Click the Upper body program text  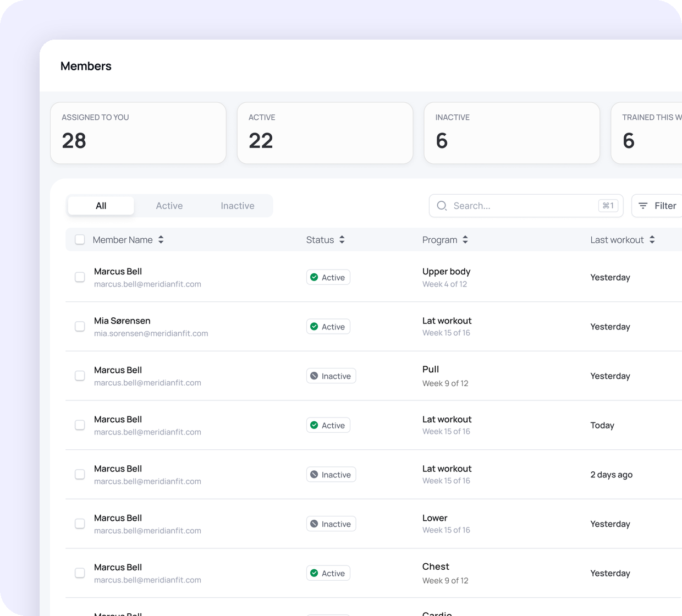point(447,271)
